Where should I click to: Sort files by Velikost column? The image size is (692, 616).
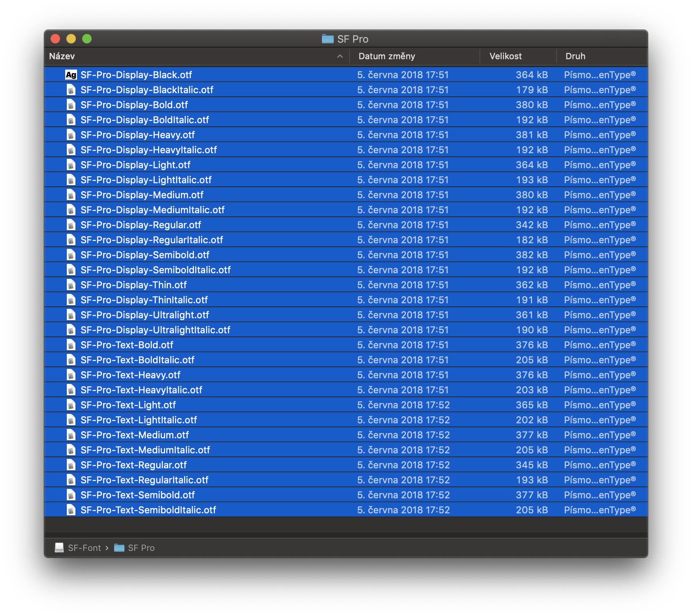click(x=506, y=56)
